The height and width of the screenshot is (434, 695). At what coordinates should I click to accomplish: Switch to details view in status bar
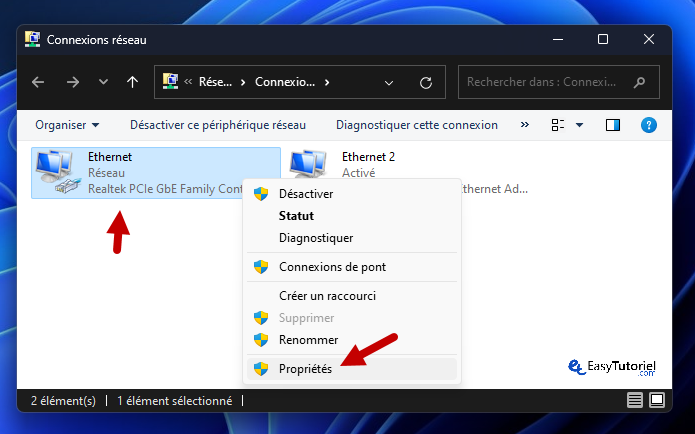pos(635,400)
